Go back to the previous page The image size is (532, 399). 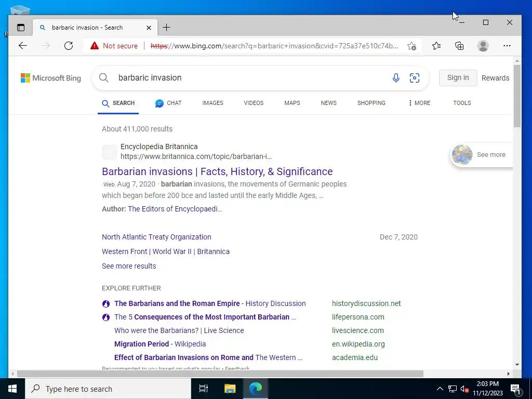23,46
